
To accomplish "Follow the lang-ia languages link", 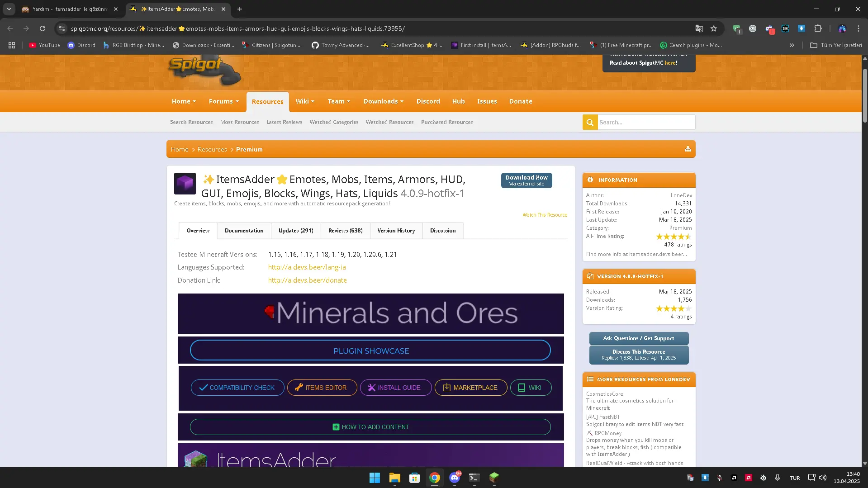I will click(307, 267).
